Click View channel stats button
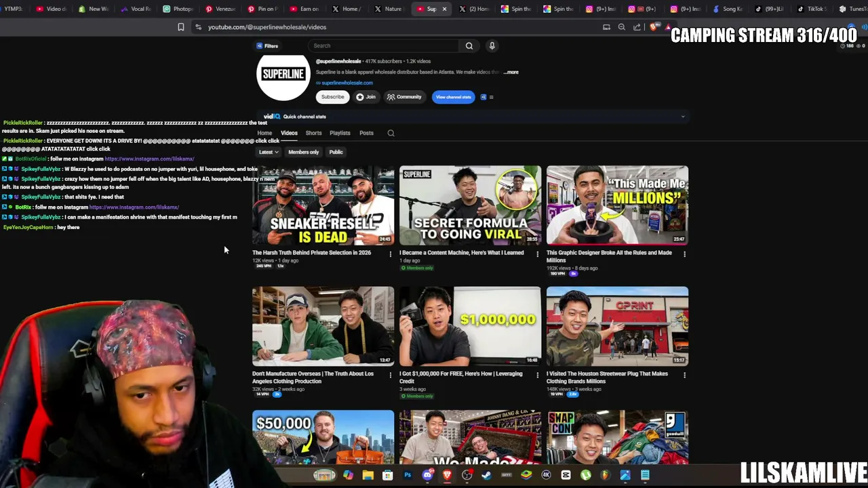This screenshot has width=868, height=488. click(453, 97)
